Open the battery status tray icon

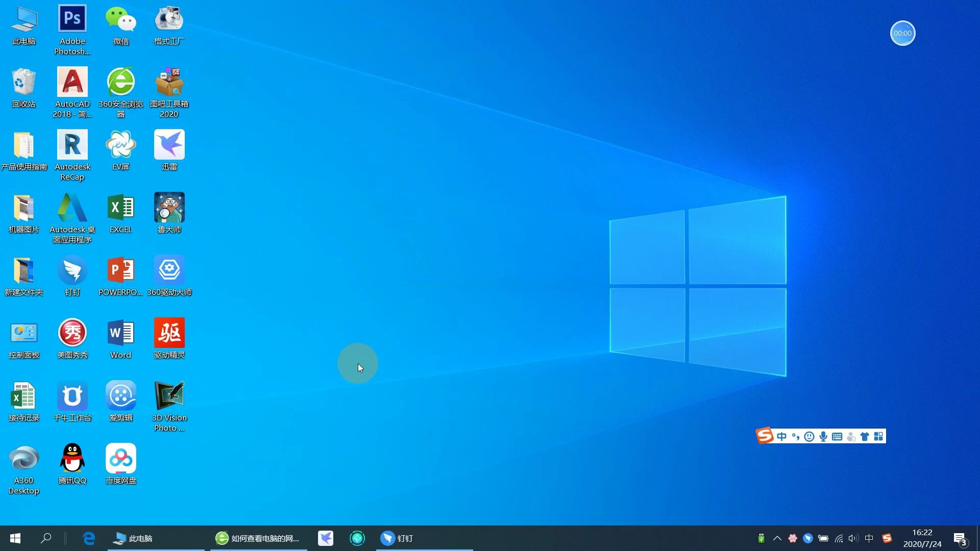click(823, 538)
